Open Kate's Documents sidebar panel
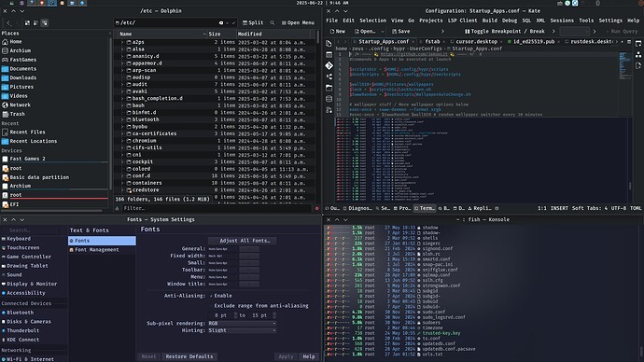This screenshot has width=644, height=362. pos(329,44)
